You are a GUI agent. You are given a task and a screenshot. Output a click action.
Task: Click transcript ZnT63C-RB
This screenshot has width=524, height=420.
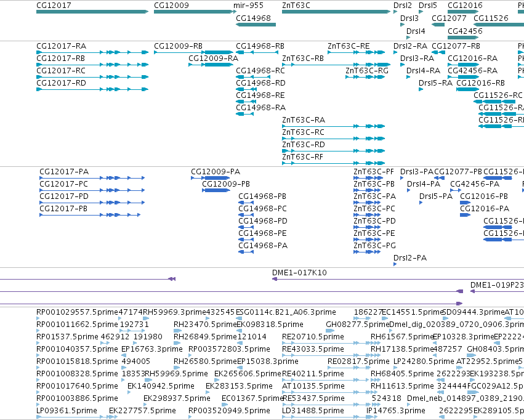(303, 58)
